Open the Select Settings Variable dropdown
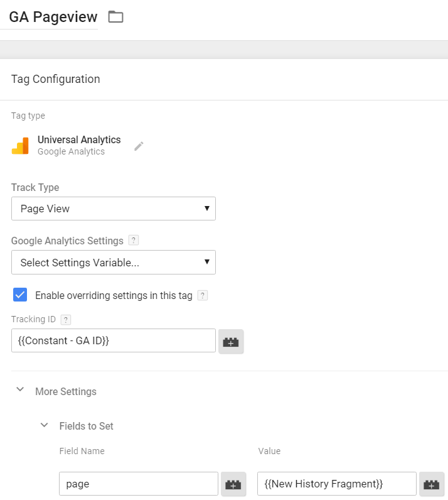448x500 pixels. pyautogui.click(x=114, y=263)
